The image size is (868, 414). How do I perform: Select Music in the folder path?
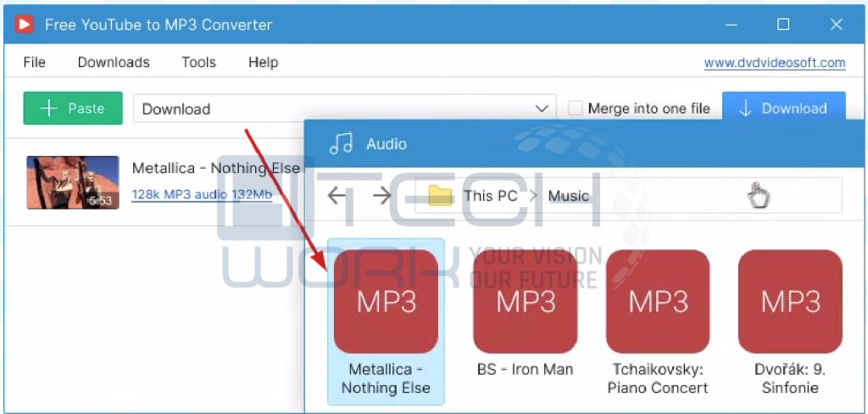point(569,196)
